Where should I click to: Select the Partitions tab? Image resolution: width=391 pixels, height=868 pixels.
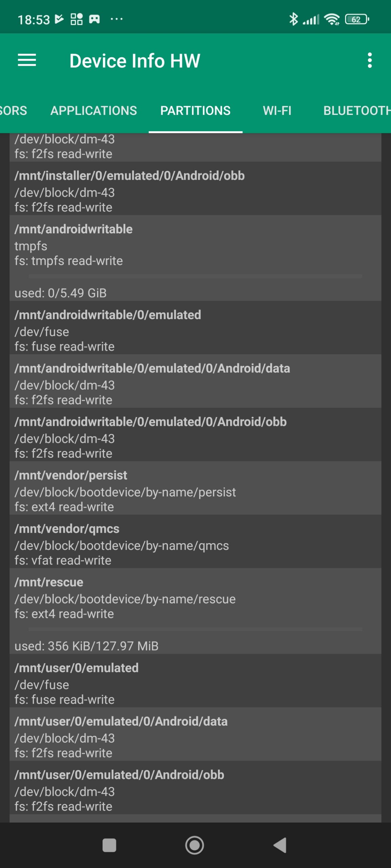click(x=195, y=111)
